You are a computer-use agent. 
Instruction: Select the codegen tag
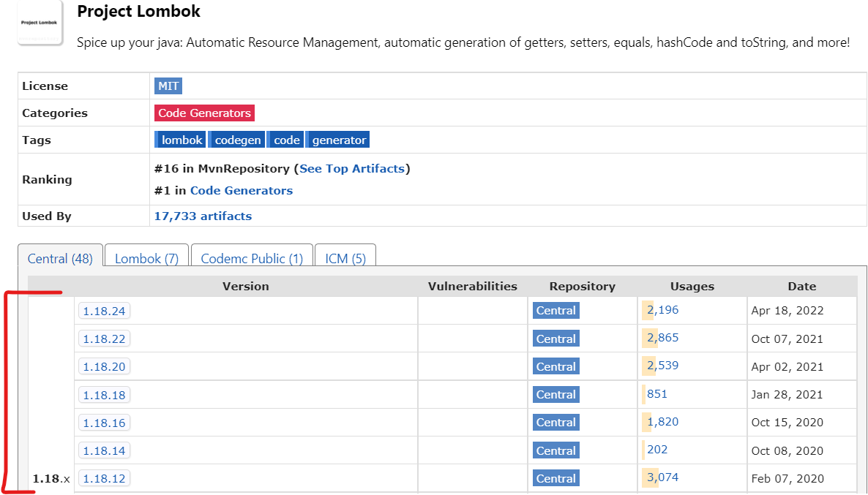(x=237, y=140)
